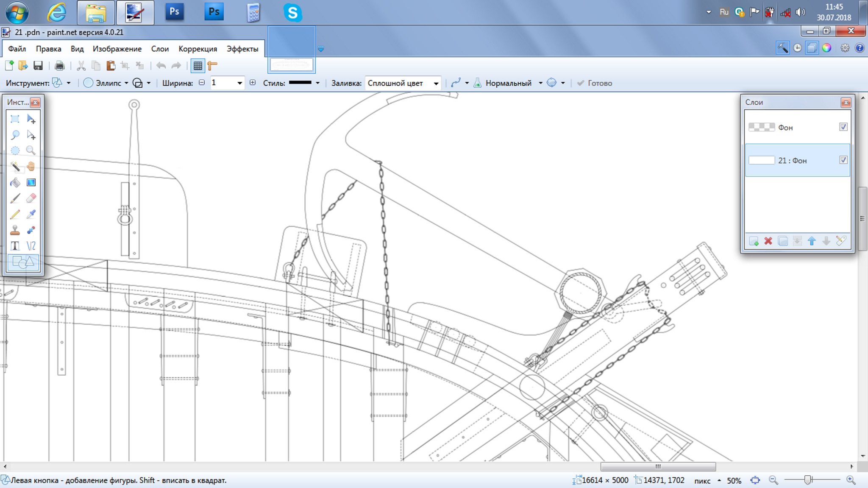
Task: Select the Eraser tool
Action: click(31, 198)
